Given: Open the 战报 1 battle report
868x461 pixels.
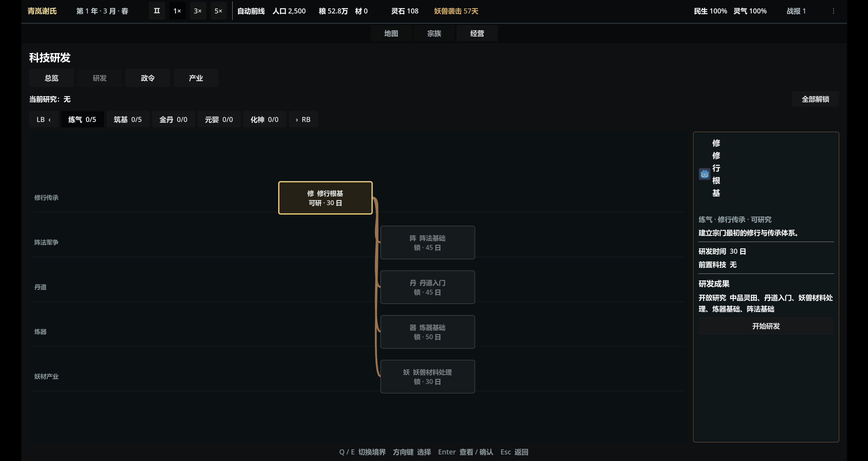Looking at the screenshot, I should pos(796,11).
